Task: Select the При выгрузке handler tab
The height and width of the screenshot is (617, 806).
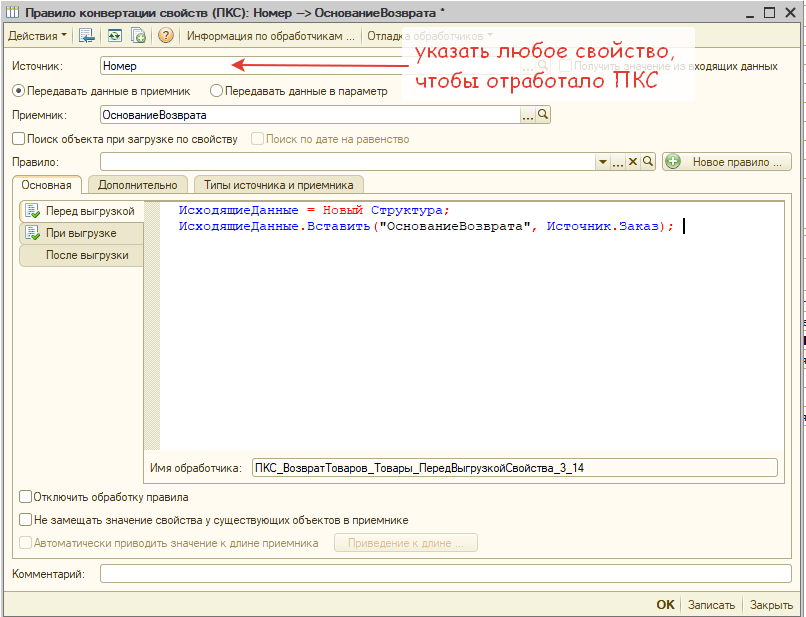Action: pyautogui.click(x=81, y=233)
